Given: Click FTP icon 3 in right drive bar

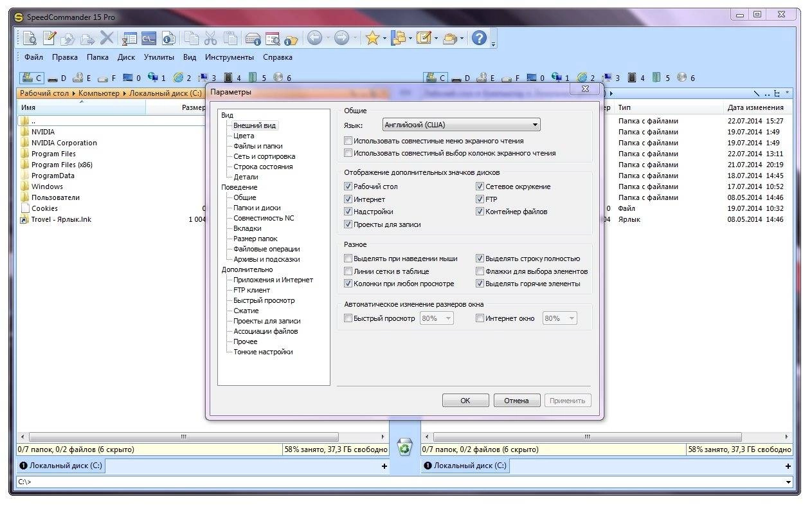Looking at the screenshot, I should 611,78.
